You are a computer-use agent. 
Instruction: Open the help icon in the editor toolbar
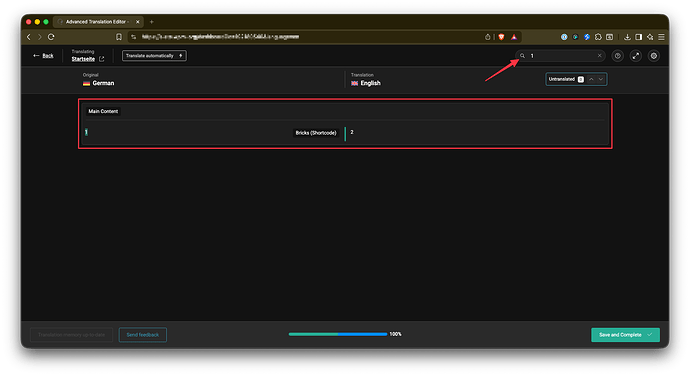pos(618,56)
